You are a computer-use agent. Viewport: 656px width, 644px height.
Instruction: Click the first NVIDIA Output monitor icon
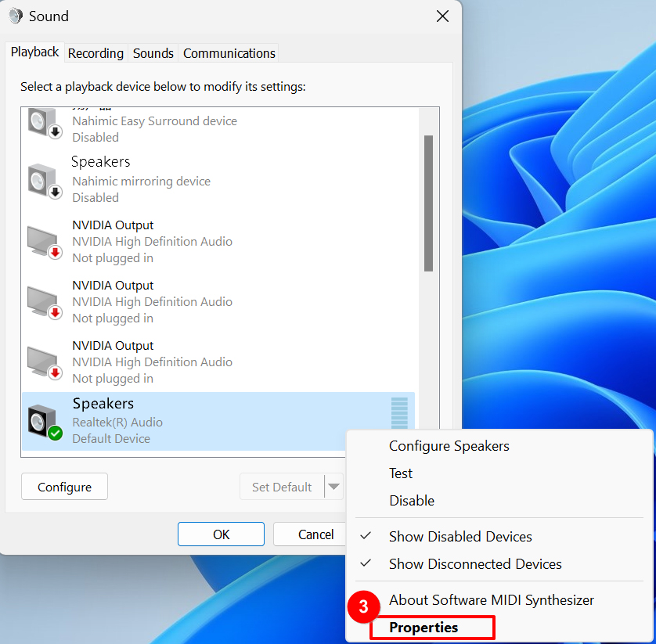point(45,242)
